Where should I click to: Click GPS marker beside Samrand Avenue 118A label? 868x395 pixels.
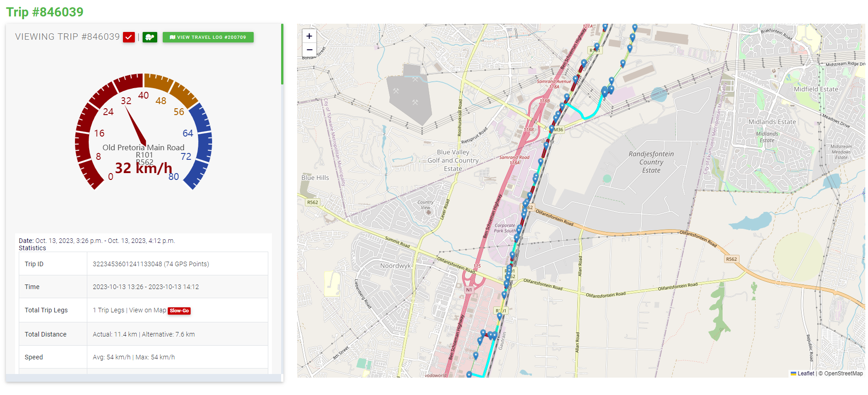pyautogui.click(x=575, y=79)
